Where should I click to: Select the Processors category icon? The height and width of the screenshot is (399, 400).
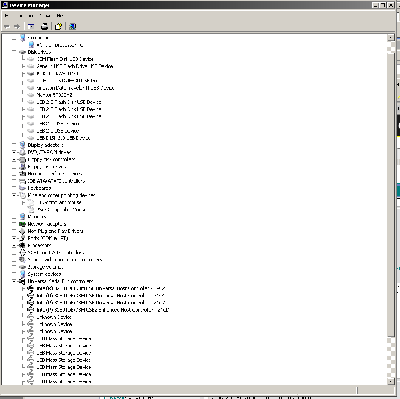point(22,245)
